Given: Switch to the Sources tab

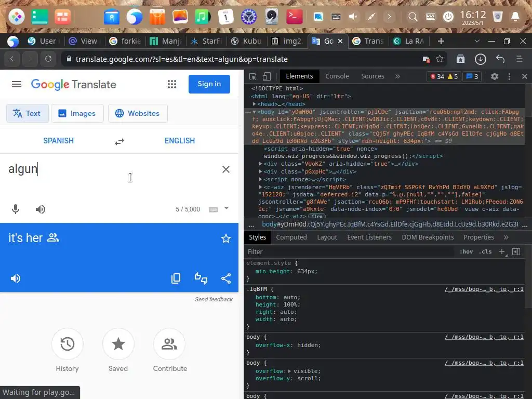Looking at the screenshot, I should (373, 76).
